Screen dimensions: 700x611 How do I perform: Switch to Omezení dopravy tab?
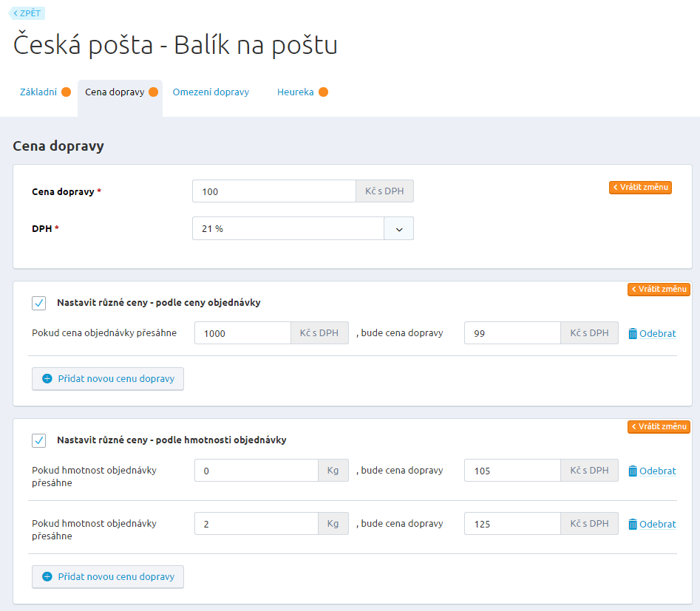click(x=211, y=92)
